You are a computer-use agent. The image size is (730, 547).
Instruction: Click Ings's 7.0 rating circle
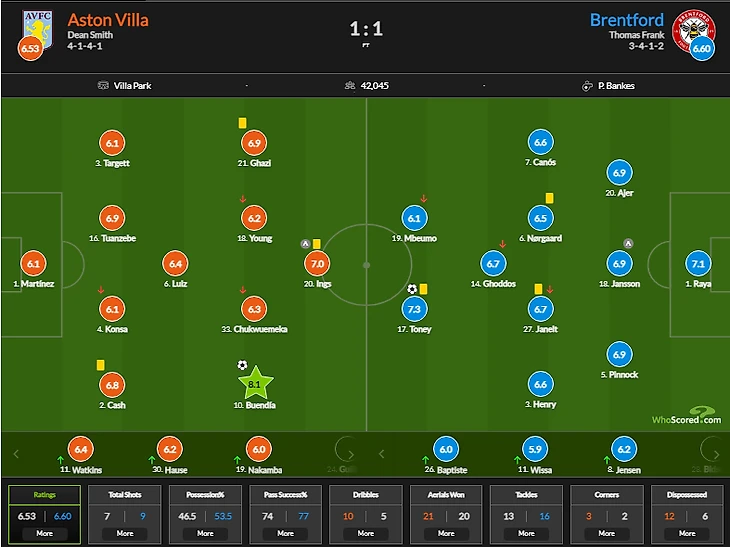[x=317, y=264]
